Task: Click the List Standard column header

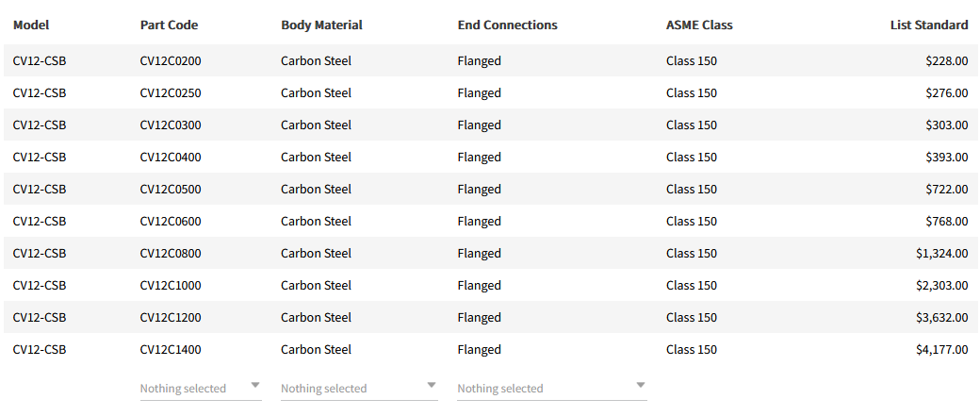Action: (928, 25)
